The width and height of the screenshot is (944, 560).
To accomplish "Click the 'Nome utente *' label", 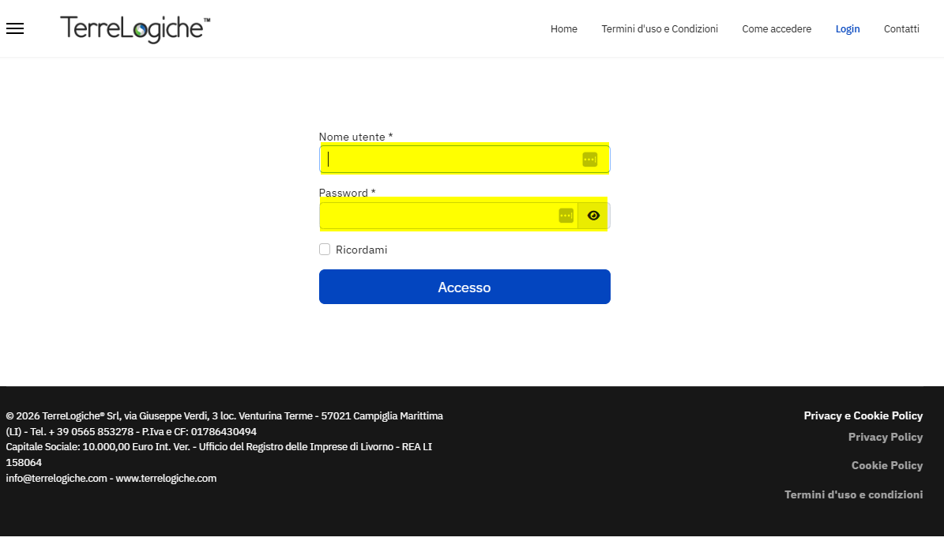I will click(x=355, y=137).
